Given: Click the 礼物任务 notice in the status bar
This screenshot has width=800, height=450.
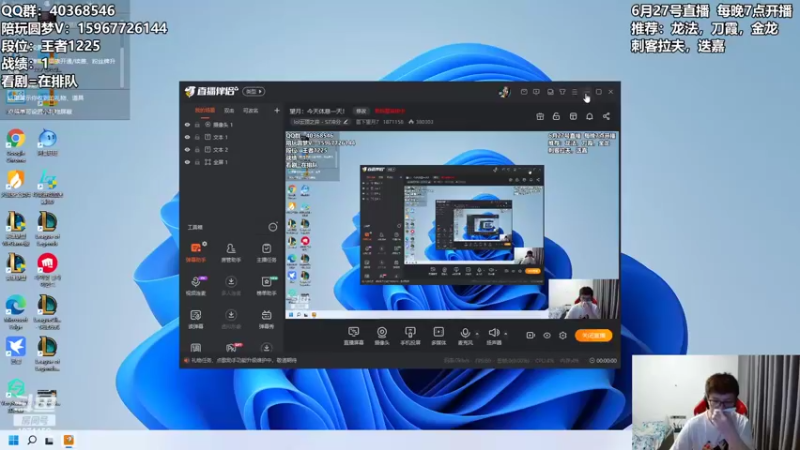Looking at the screenshot, I should point(244,360).
